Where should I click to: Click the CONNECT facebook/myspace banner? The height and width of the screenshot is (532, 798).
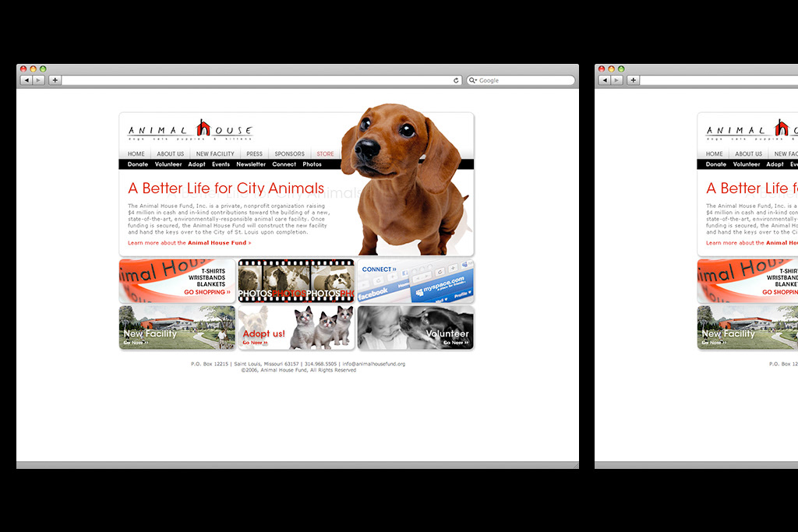[x=416, y=280]
